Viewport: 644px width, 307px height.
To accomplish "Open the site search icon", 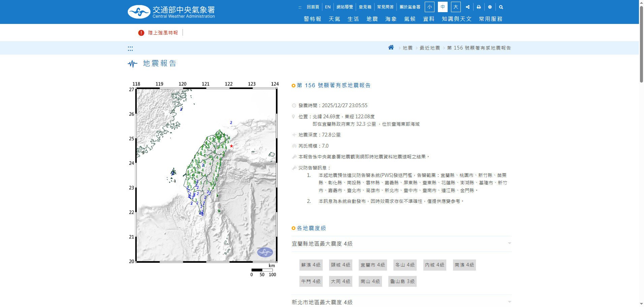I will click(501, 7).
